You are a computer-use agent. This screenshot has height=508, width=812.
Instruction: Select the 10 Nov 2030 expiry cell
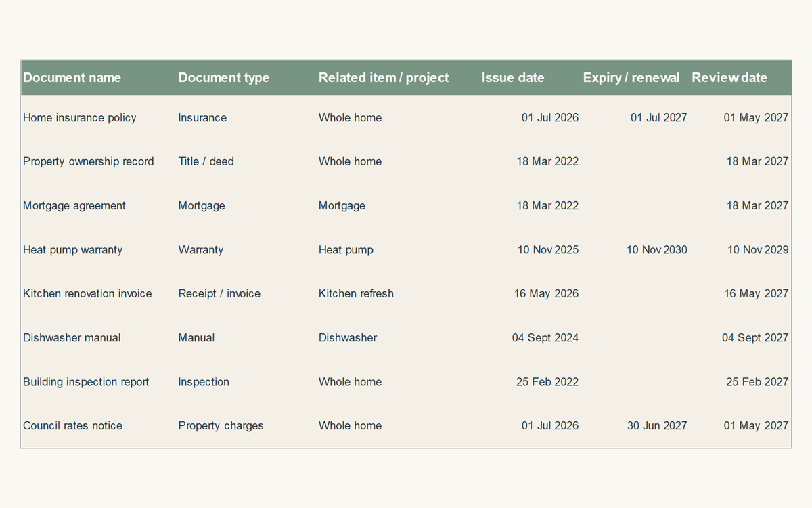tap(657, 249)
